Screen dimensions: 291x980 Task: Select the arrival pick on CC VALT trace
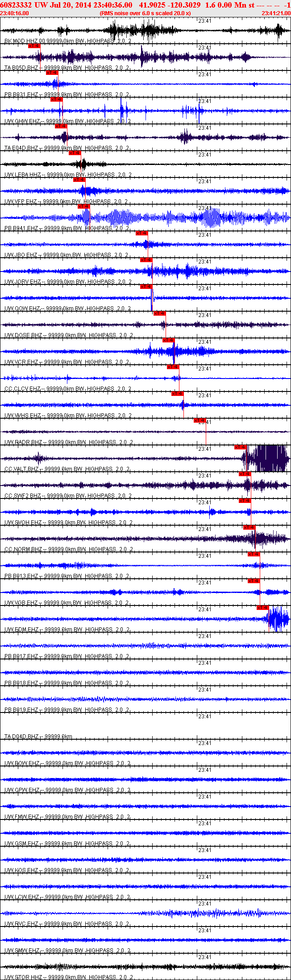coord(241,447)
